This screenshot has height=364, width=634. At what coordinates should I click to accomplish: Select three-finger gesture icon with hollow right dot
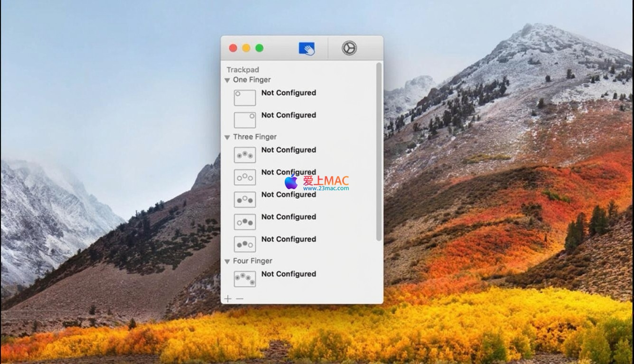pos(245,244)
